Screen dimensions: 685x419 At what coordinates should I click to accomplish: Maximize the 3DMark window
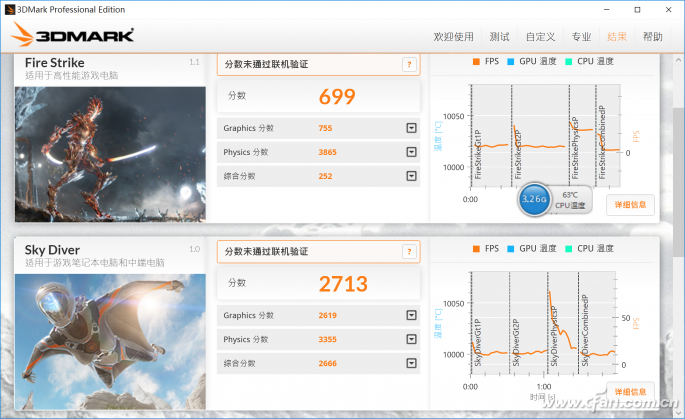tap(637, 10)
